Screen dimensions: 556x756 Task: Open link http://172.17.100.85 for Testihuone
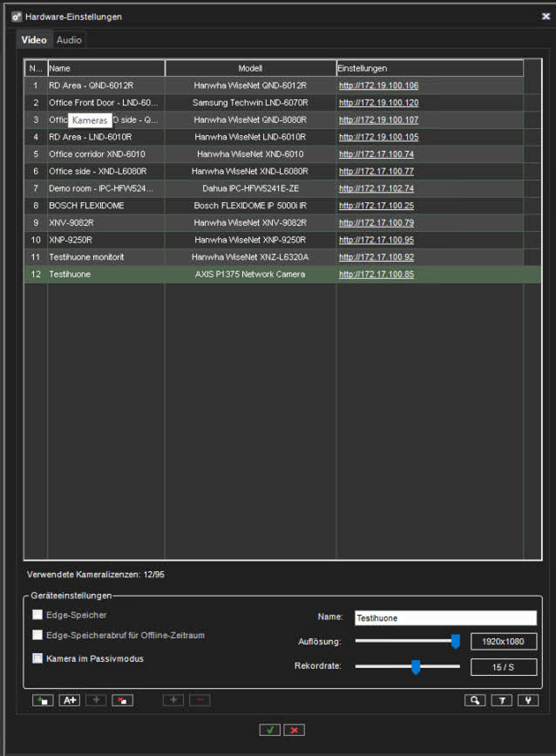coord(376,275)
